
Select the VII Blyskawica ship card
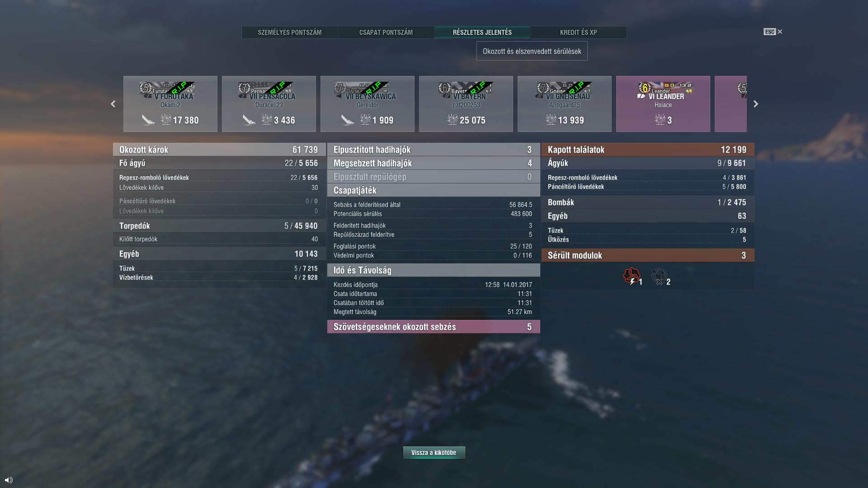point(368,104)
